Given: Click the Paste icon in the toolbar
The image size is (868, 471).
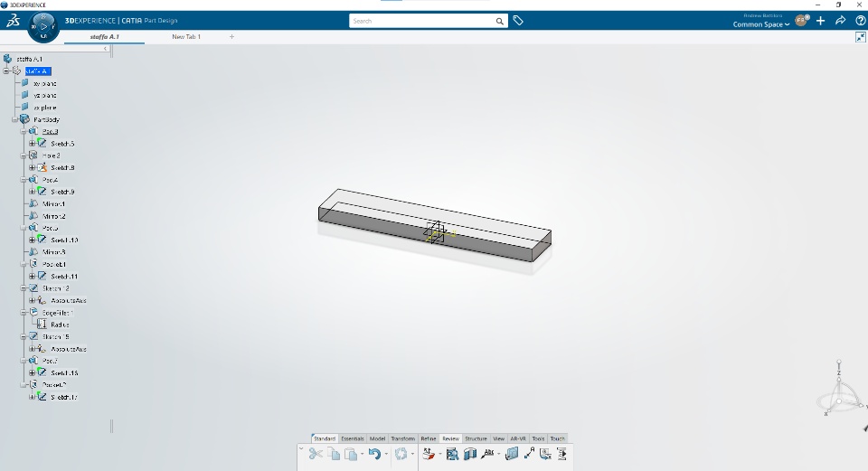Looking at the screenshot, I should [351, 454].
